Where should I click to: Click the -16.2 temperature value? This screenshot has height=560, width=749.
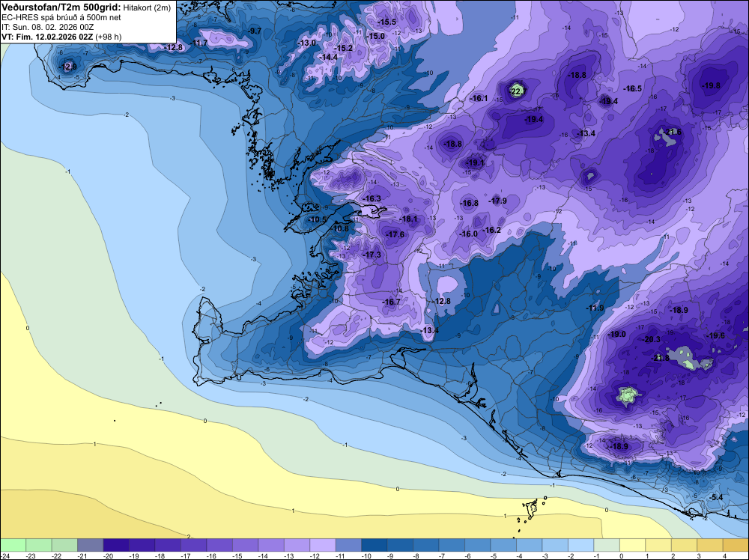[x=491, y=230]
